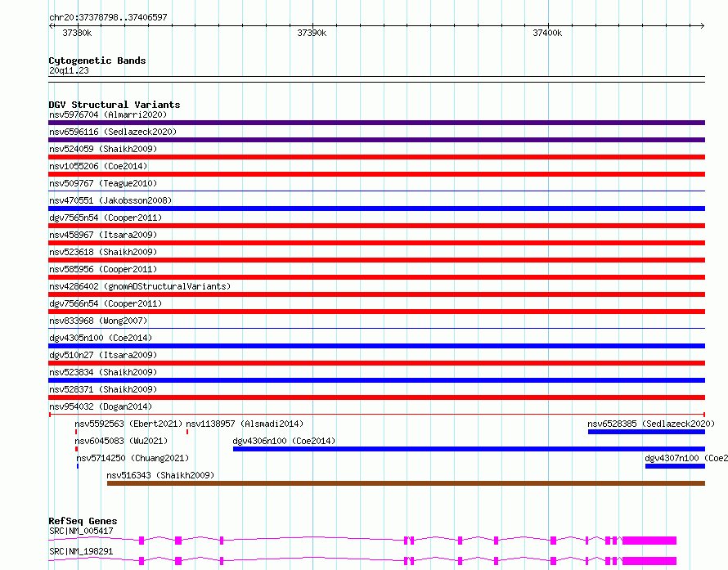The height and width of the screenshot is (570, 728).
Task: Click the RefSeq Genes track title
Action: pyautogui.click(x=83, y=521)
